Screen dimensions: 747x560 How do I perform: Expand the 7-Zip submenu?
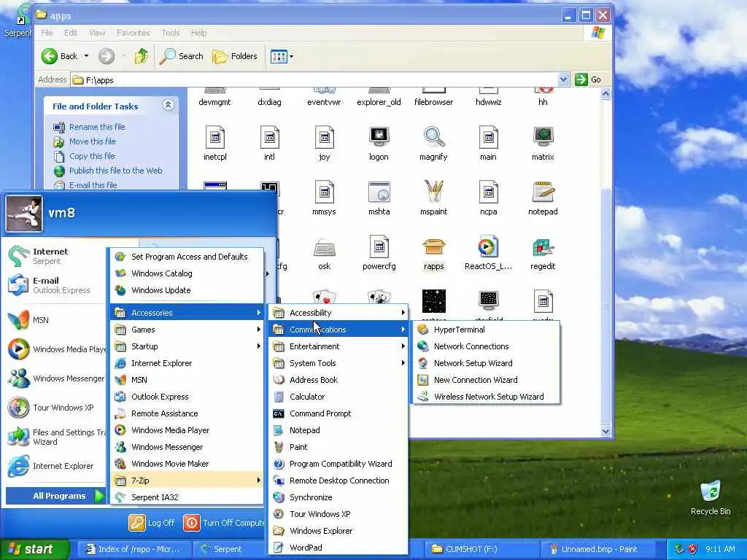[187, 480]
